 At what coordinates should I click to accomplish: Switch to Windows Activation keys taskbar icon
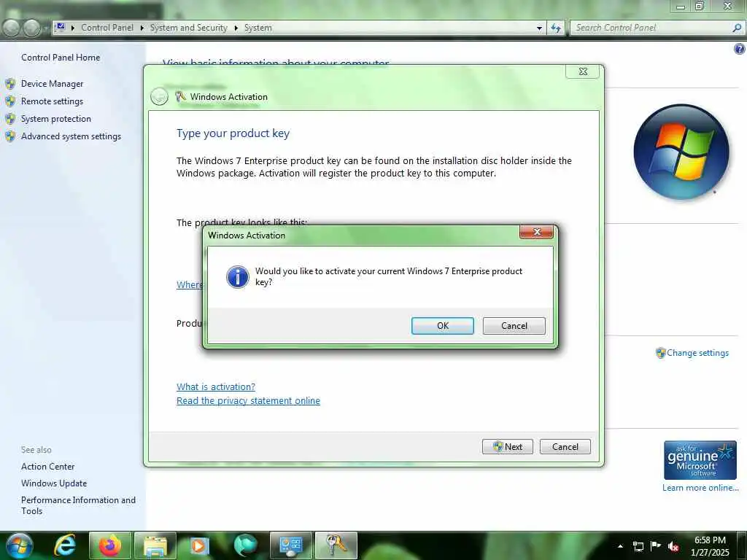336,545
